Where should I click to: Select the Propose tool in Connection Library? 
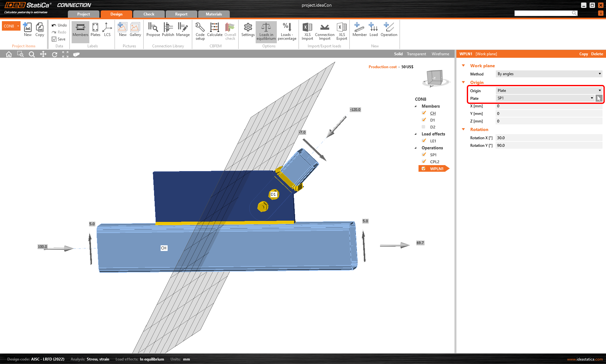(x=153, y=30)
